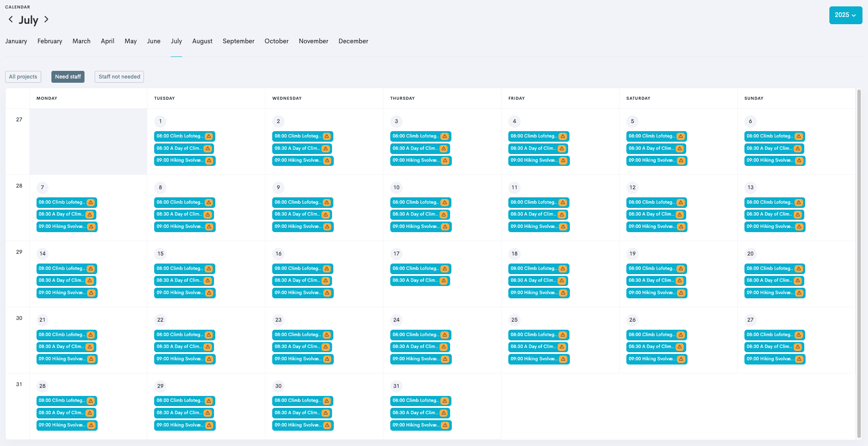Open 08:30 A Day of Climbing event on July 15
This screenshot has width=868, height=446.
[x=184, y=281]
